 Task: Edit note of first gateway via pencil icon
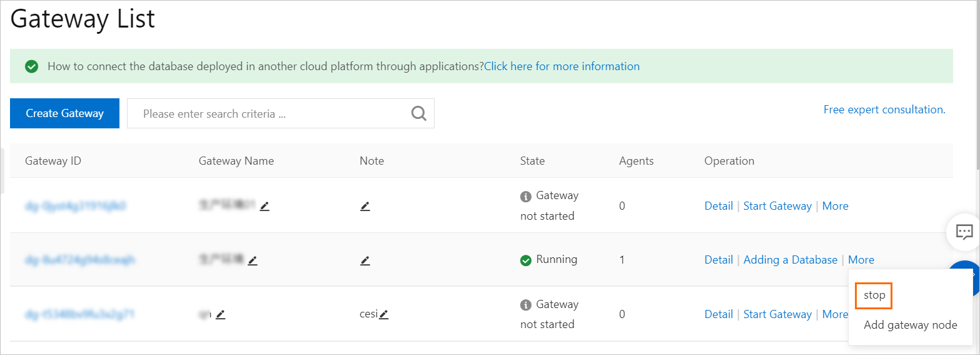coord(365,206)
